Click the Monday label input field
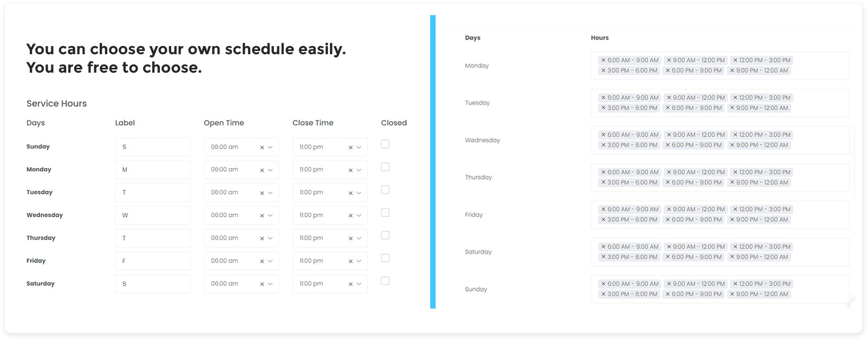The width and height of the screenshot is (868, 340). coord(152,170)
